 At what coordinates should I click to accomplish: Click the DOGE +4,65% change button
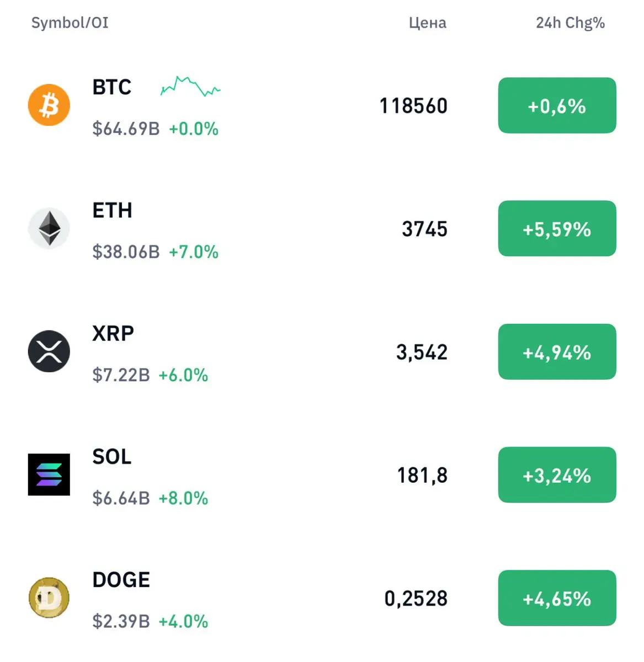point(557,598)
